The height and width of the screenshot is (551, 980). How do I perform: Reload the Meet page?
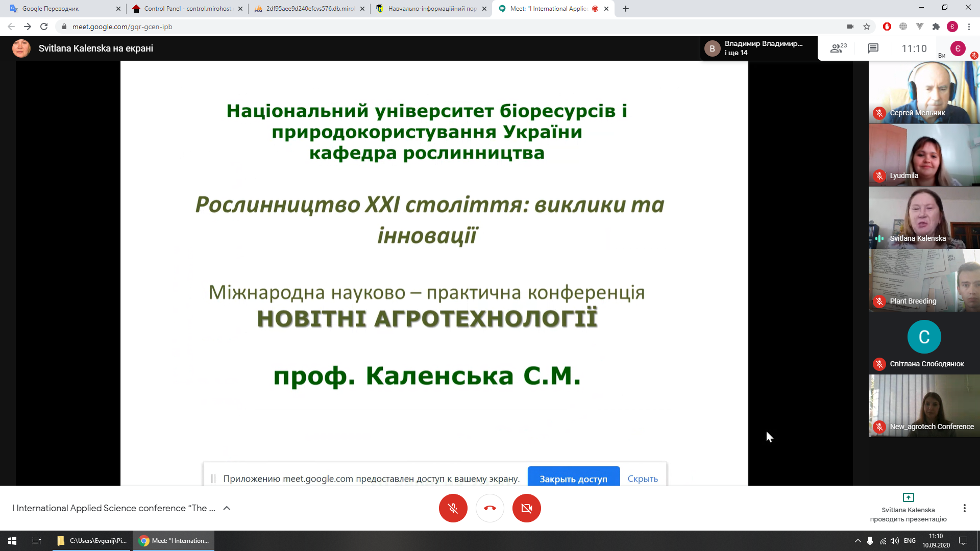pyautogui.click(x=44, y=27)
